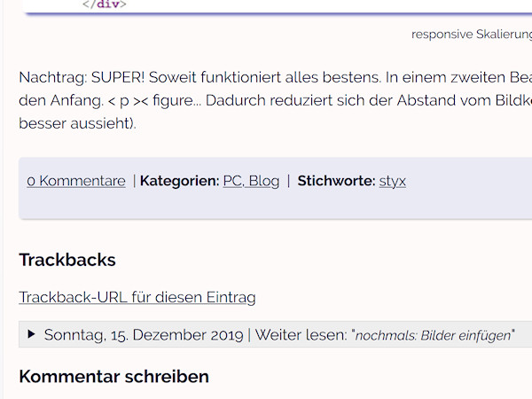This screenshot has width=532, height=399.
Task: Click the bold Stichworte: label
Action: [x=336, y=181]
